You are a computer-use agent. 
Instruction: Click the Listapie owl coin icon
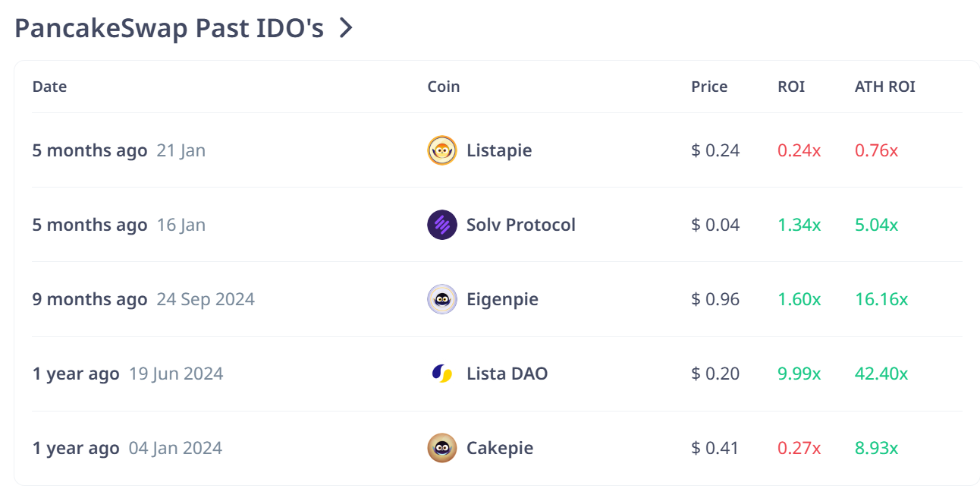[442, 150]
